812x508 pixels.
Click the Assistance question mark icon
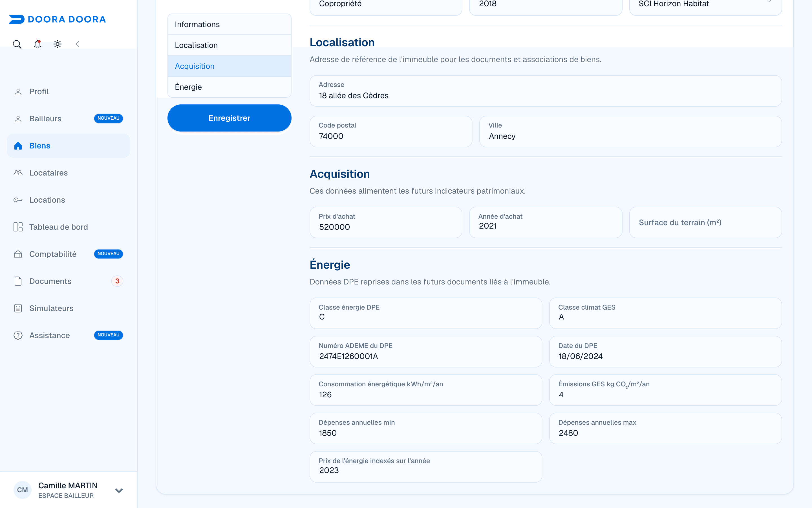coord(18,335)
